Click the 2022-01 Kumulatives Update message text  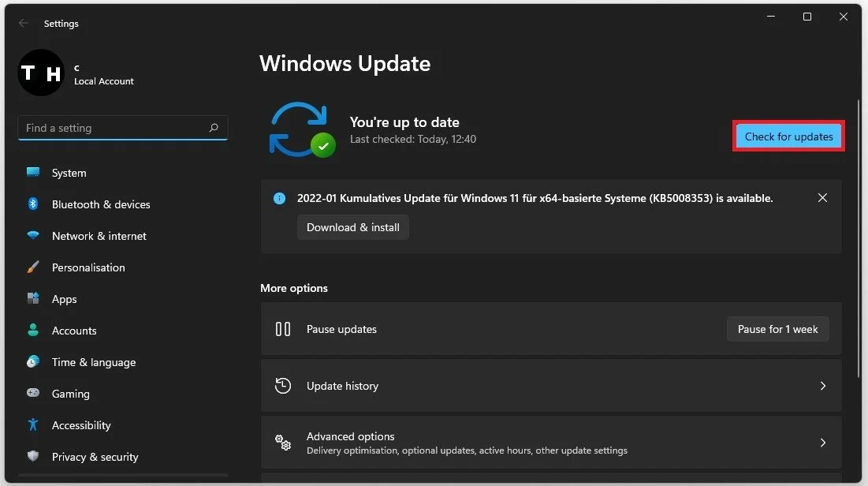pos(535,198)
